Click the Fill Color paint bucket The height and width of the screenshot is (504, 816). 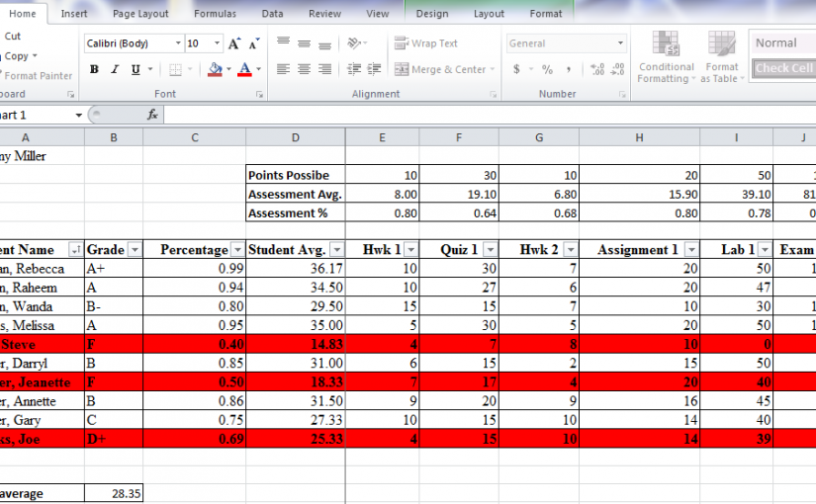coord(215,69)
